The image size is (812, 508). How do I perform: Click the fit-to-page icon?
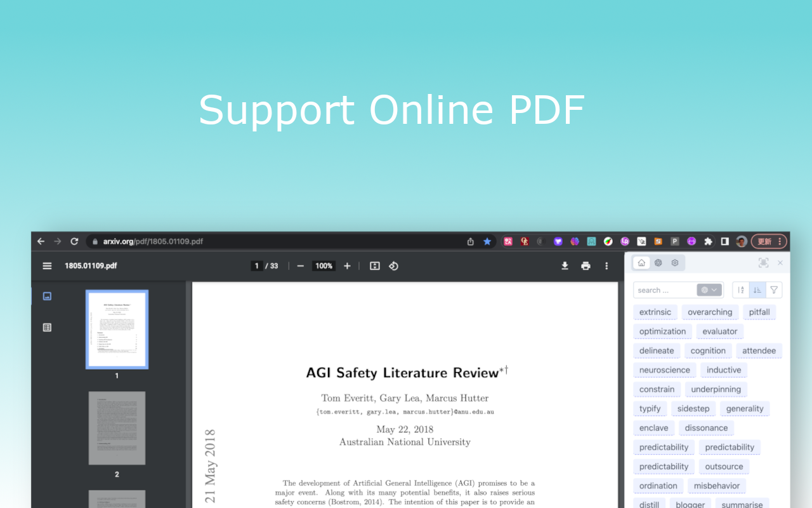375,266
